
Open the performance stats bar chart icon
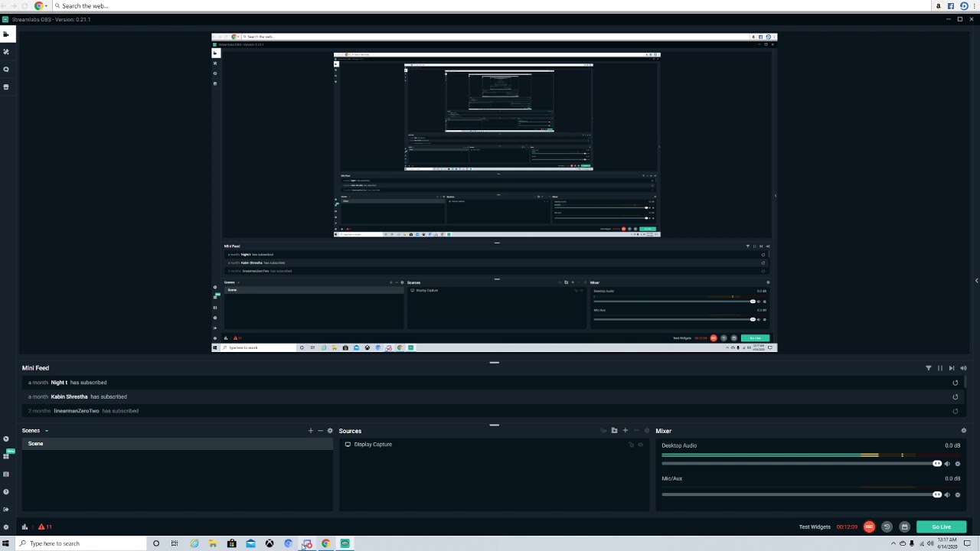(24, 527)
